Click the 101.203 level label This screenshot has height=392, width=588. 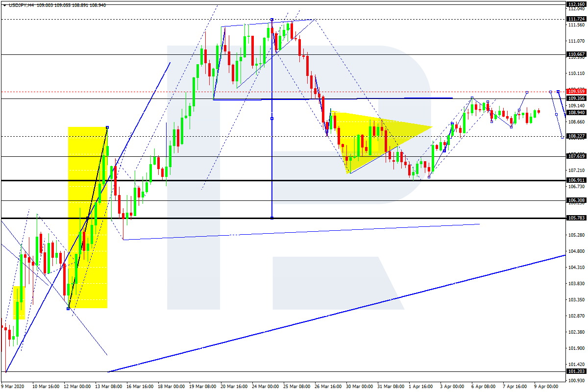pyautogui.click(x=576, y=371)
